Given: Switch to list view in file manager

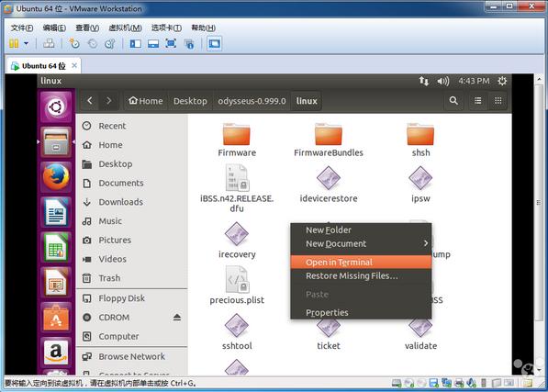Looking at the screenshot, I should coord(477,101).
